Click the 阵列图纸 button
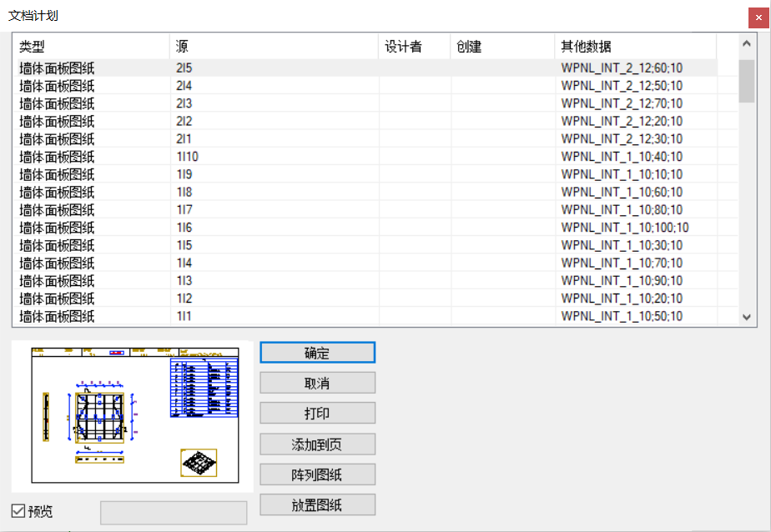This screenshot has height=532, width=771. (x=317, y=475)
